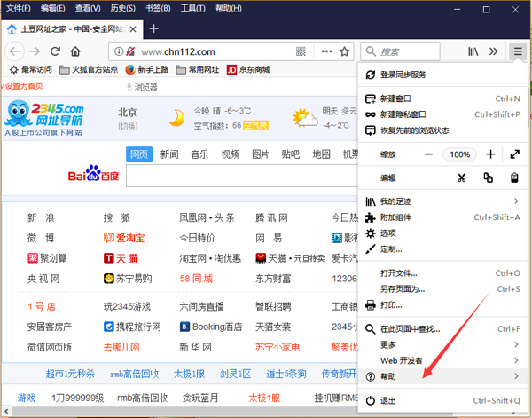Image resolution: width=532 pixels, height=418 pixels.
Task: Reload the current page
Action: (55, 51)
